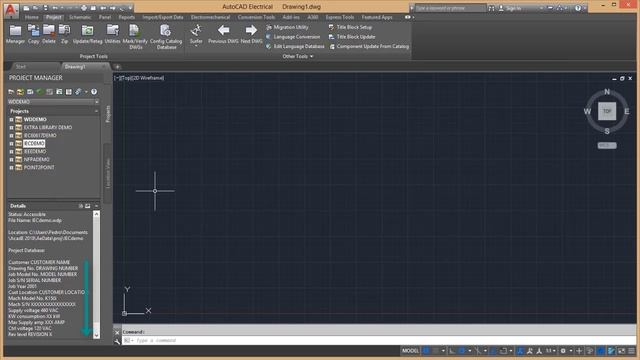
Task: Switch to the Panel ribbon tab
Action: [105, 17]
